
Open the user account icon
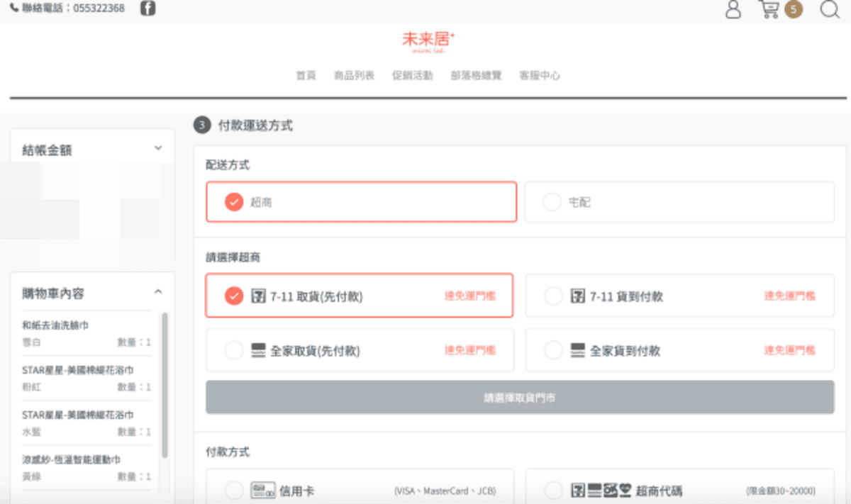tap(733, 9)
